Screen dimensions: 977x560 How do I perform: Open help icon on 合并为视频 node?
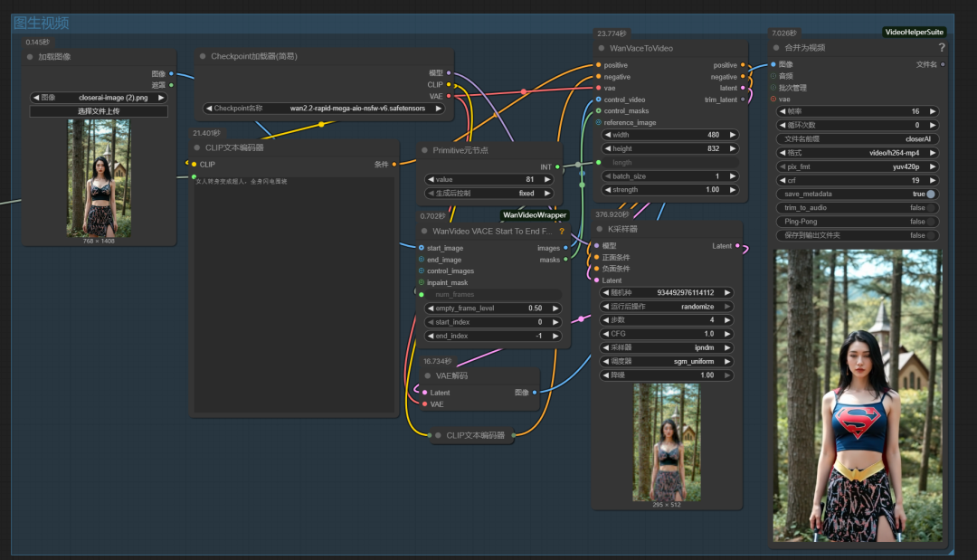click(942, 48)
